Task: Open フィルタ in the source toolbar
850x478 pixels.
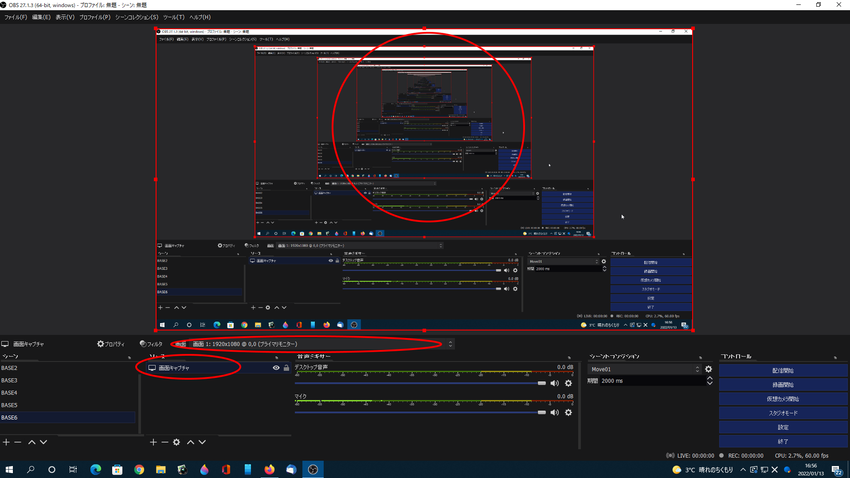Action: [151, 344]
